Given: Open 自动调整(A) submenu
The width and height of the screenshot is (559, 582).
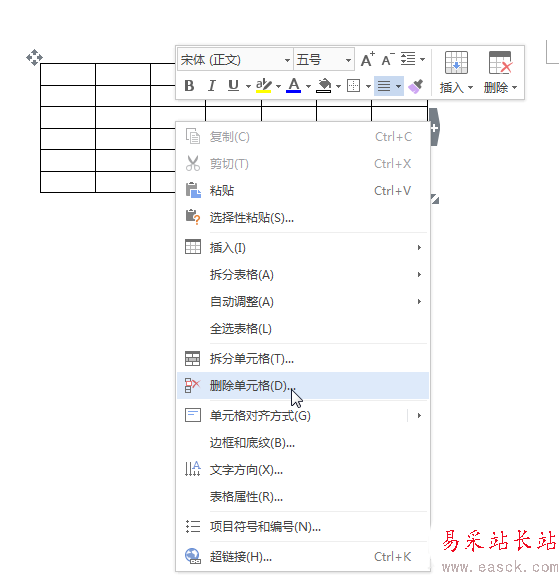Looking at the screenshot, I should coord(303,302).
